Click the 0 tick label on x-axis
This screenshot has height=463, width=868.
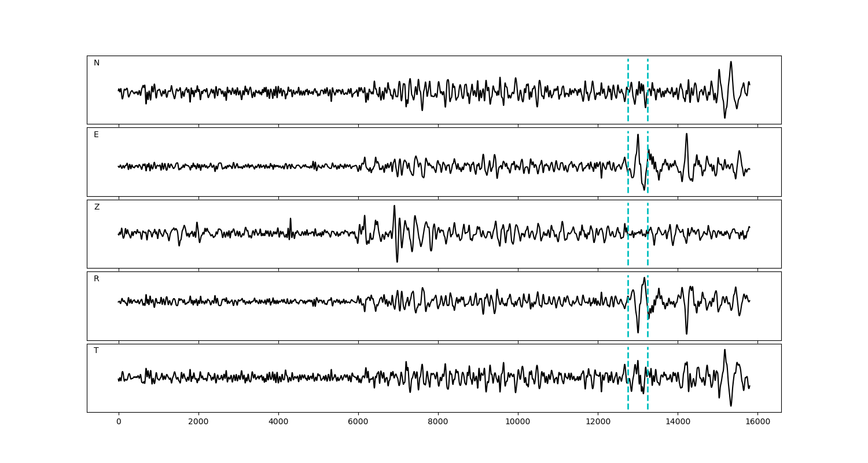(119, 422)
